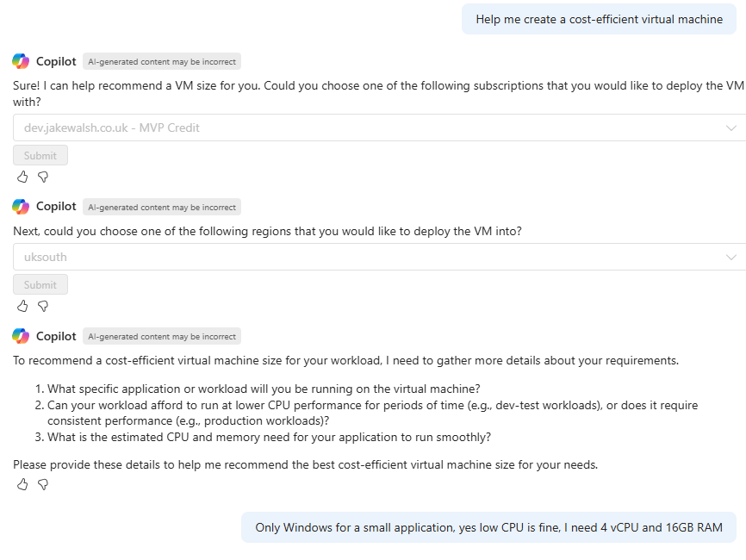The height and width of the screenshot is (560, 746).
Task: Thumbs down the VM requirements questions response
Action: point(43,484)
